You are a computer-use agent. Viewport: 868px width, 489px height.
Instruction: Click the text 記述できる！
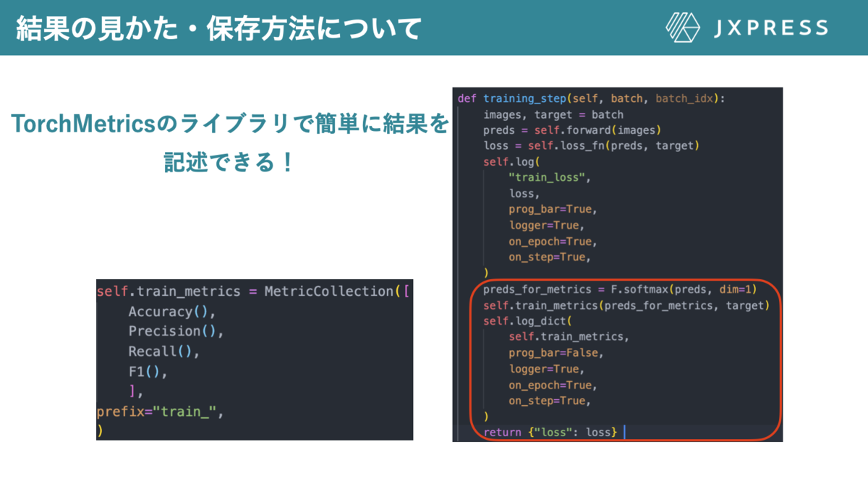(x=229, y=162)
